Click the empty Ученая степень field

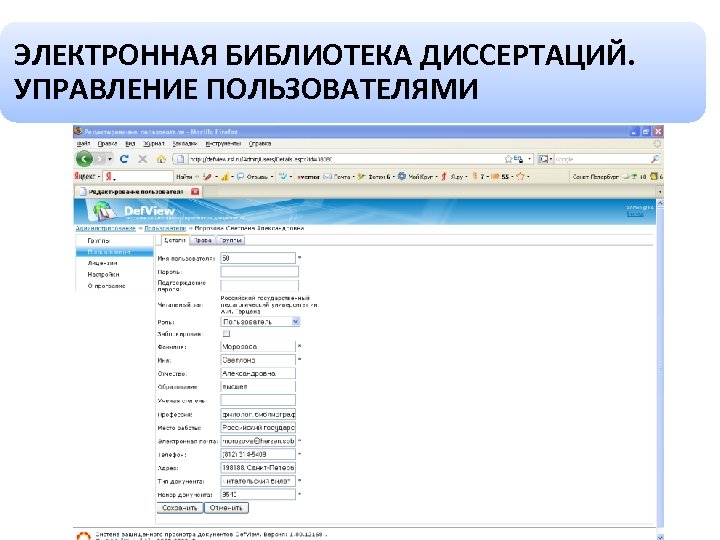pyautogui.click(x=258, y=400)
